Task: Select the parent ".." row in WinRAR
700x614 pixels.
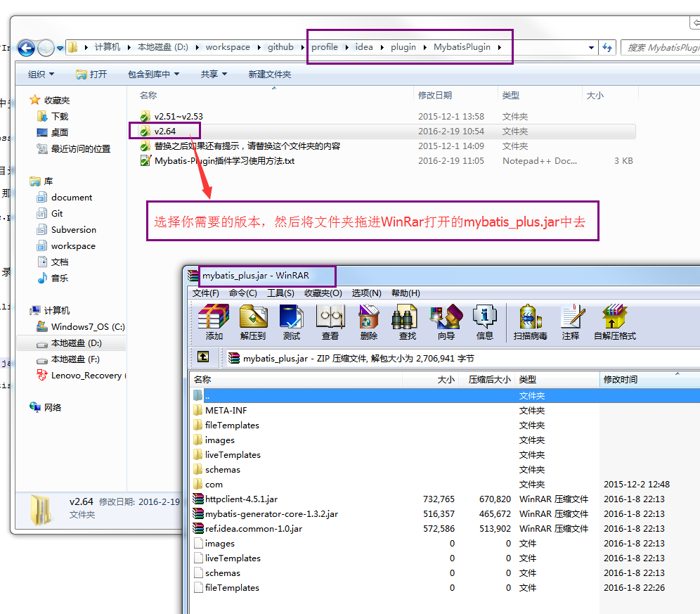Action: click(446, 395)
